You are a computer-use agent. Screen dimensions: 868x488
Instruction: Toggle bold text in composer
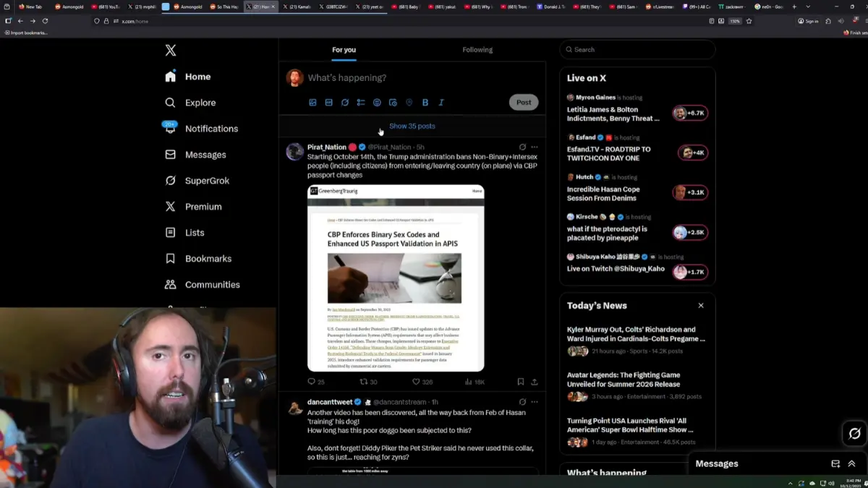(x=425, y=103)
